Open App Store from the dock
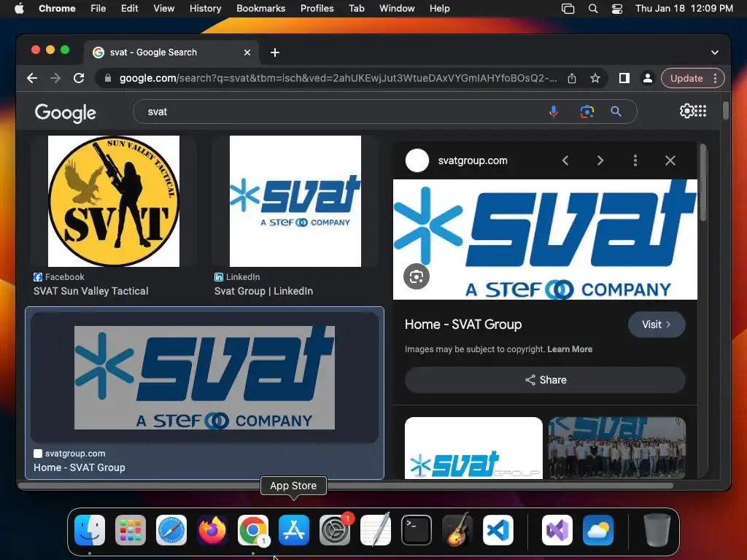The image size is (747, 560). click(x=294, y=530)
